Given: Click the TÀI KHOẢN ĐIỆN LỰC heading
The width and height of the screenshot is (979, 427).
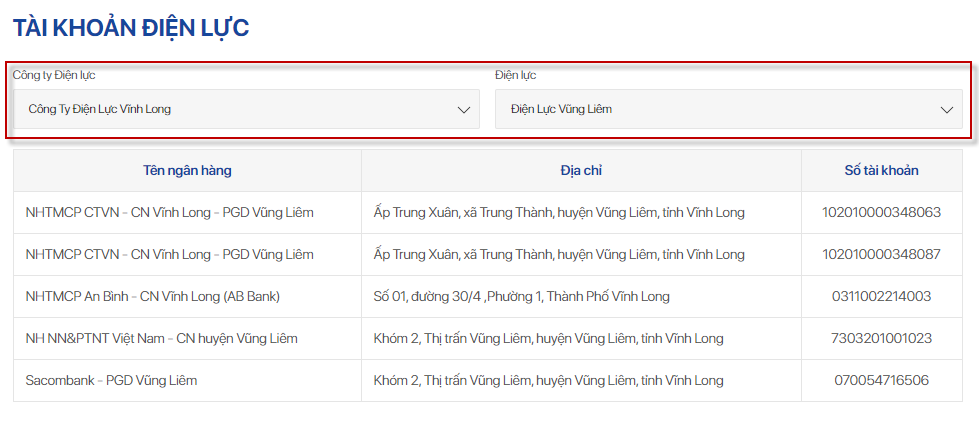Looking at the screenshot, I should (x=131, y=28).
